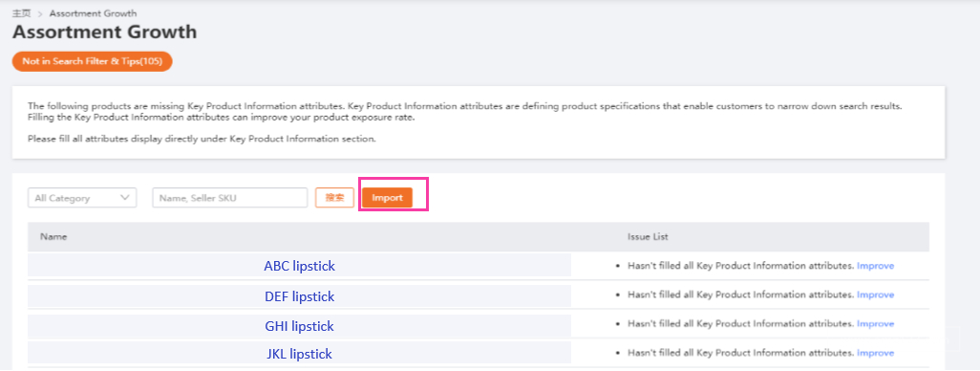Click Improve link for ABC lipstick
Viewport: 980px width, 371px height.
click(875, 266)
